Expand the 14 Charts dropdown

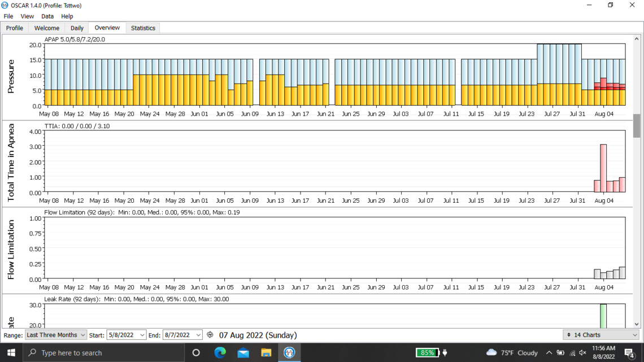pos(601,335)
